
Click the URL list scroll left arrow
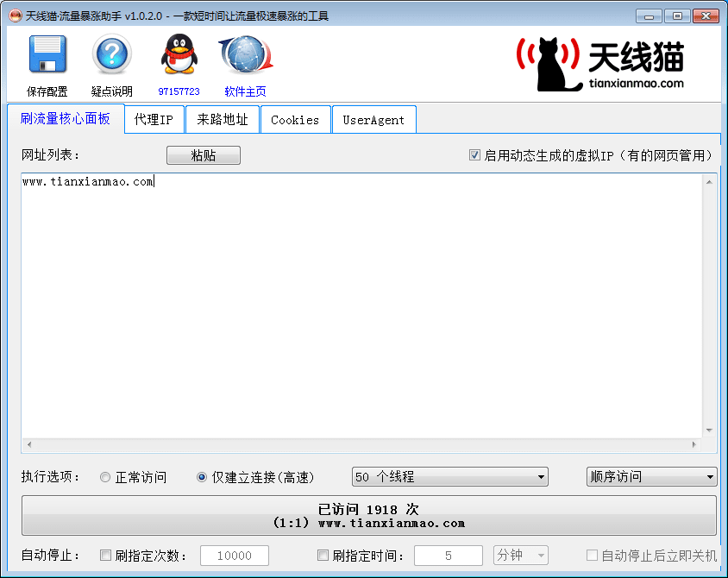pyautogui.click(x=29, y=445)
